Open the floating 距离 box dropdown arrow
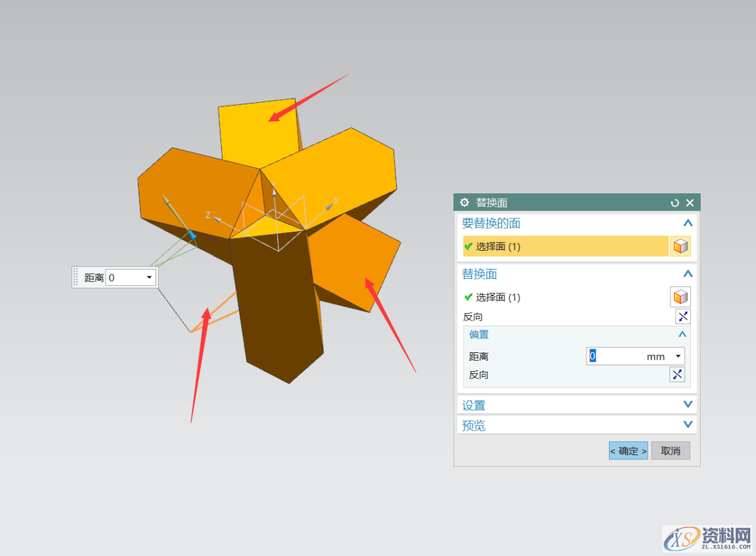This screenshot has width=756, height=556. coord(149,278)
